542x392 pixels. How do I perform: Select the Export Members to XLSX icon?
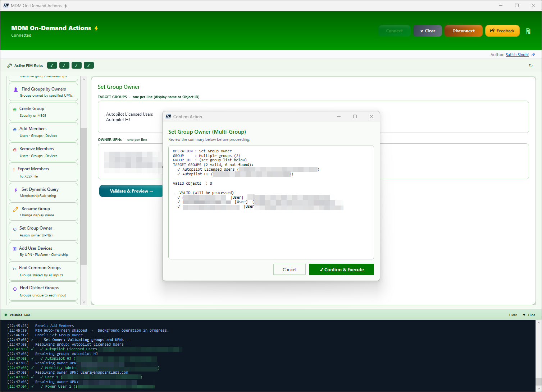(15, 169)
